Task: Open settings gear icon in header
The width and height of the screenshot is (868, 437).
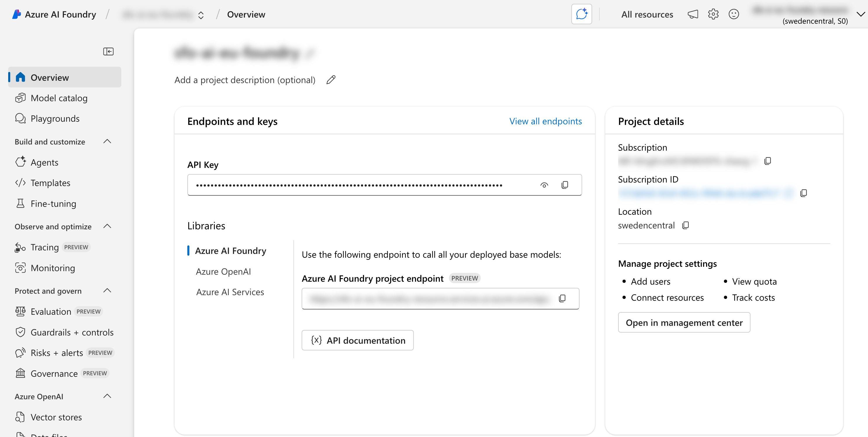Action: pyautogui.click(x=713, y=14)
